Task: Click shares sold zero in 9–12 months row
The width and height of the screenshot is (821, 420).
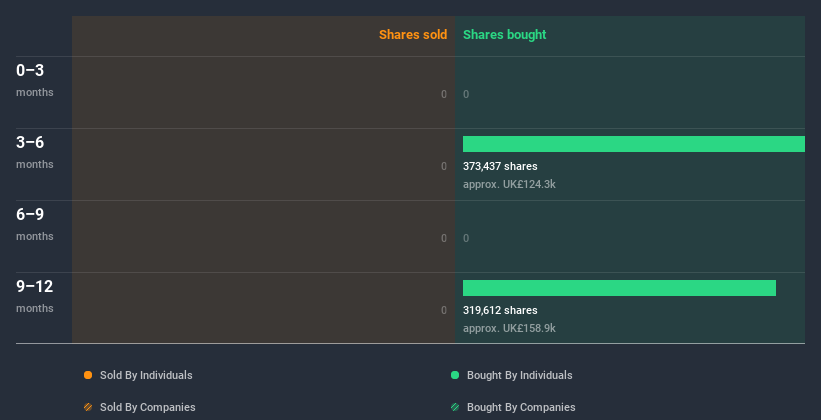Action: point(444,310)
